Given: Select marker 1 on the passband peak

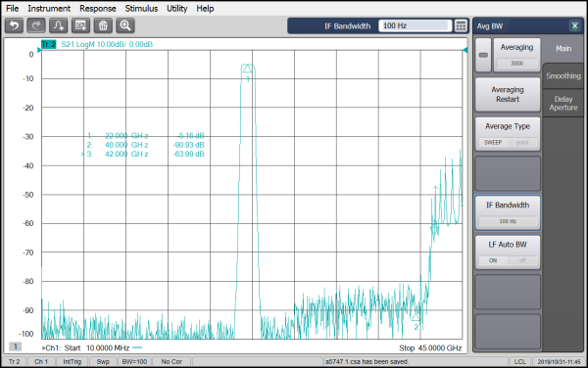Looking at the screenshot, I should pos(247,69).
